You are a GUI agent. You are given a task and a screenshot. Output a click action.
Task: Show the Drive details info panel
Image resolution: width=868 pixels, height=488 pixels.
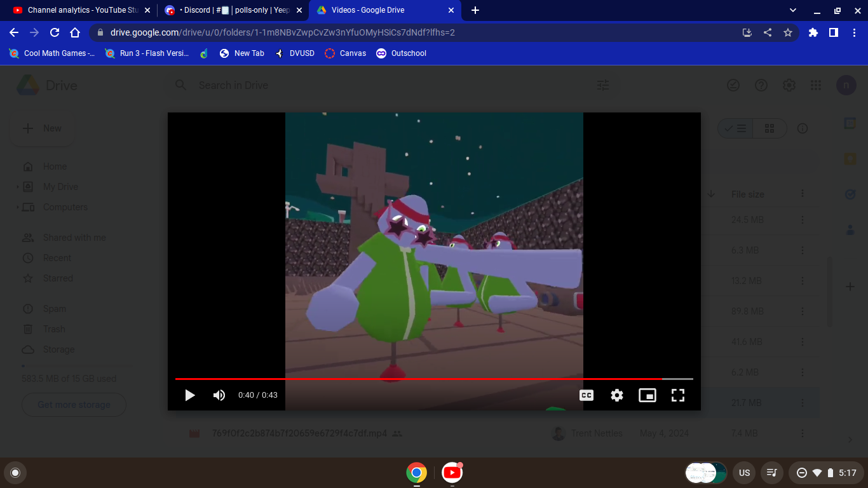(803, 128)
